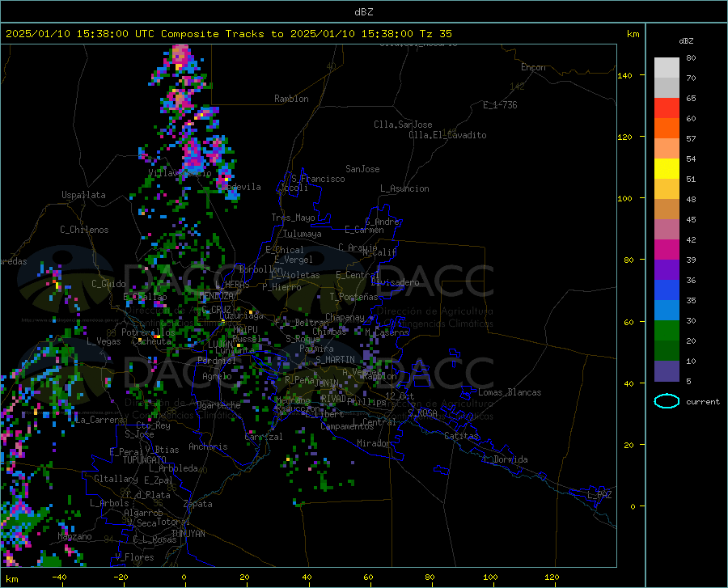The height and width of the screenshot is (588, 728).
Task: Click the 'Zapata' map label
Action: point(198,504)
